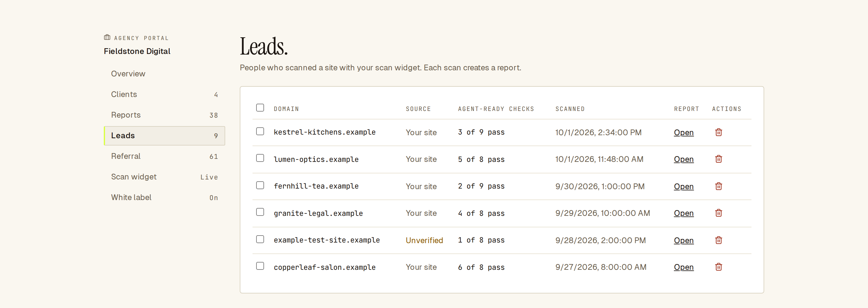Image resolution: width=868 pixels, height=308 pixels.
Task: Delete the example-test-site.example lead
Action: point(718,240)
